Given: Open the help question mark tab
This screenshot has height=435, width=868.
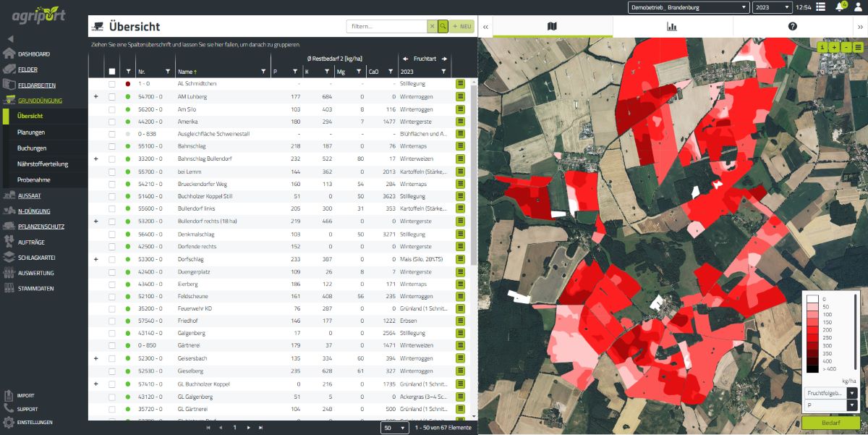Looking at the screenshot, I should [x=792, y=27].
